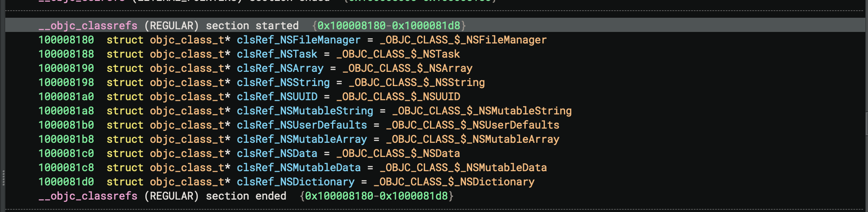Select address 1000081d0
The height and width of the screenshot is (212, 868).
(66, 182)
